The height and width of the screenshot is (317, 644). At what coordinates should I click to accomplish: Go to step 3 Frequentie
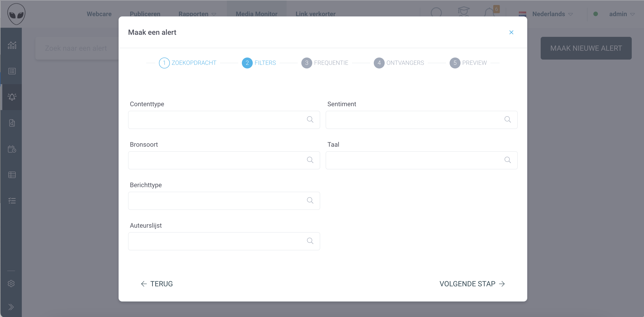(325, 63)
